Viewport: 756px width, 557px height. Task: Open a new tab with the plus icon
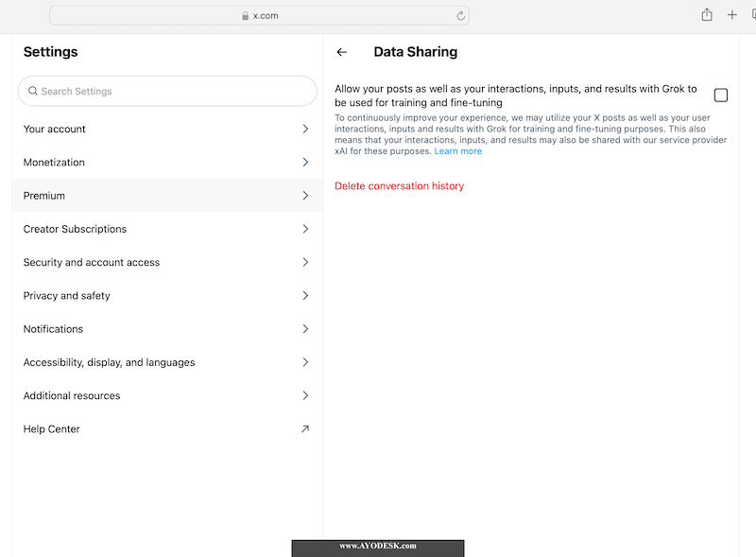pos(732,15)
